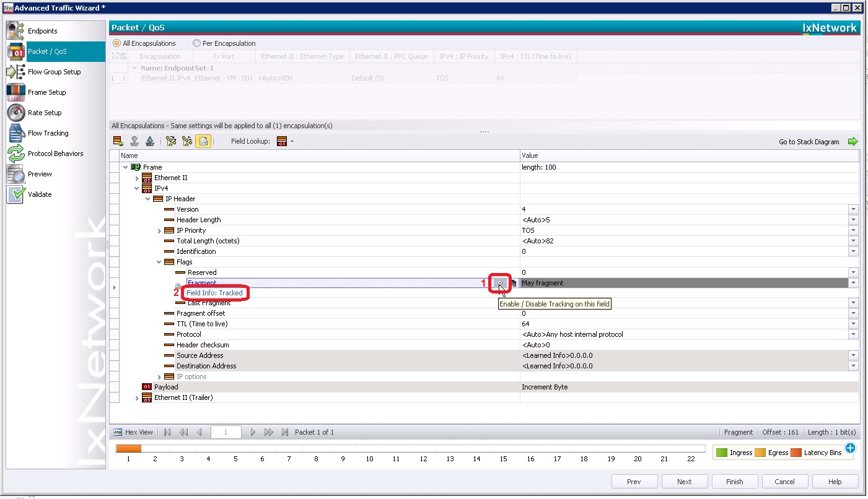
Task: Open the Endpoints step
Action: click(13, 30)
